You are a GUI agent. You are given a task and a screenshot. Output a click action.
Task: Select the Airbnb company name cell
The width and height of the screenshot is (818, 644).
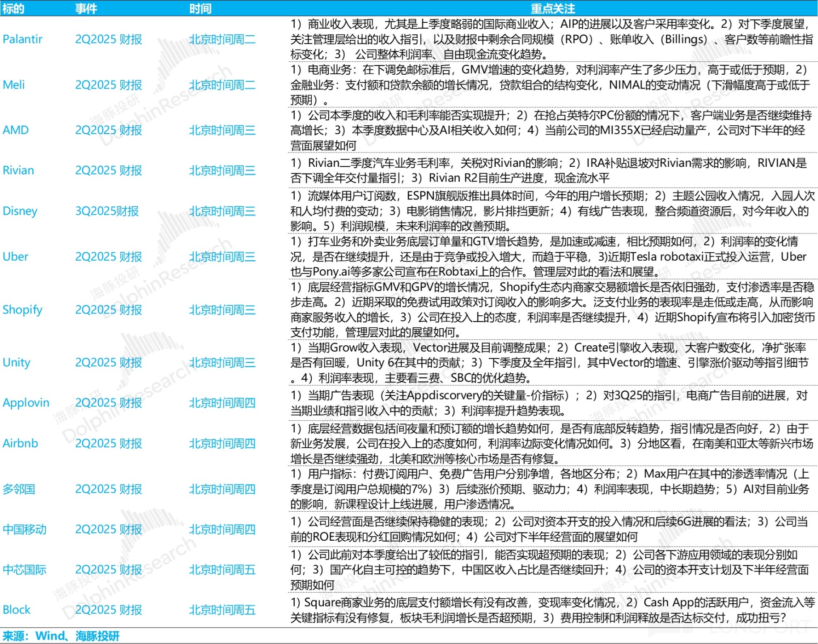[x=21, y=443]
